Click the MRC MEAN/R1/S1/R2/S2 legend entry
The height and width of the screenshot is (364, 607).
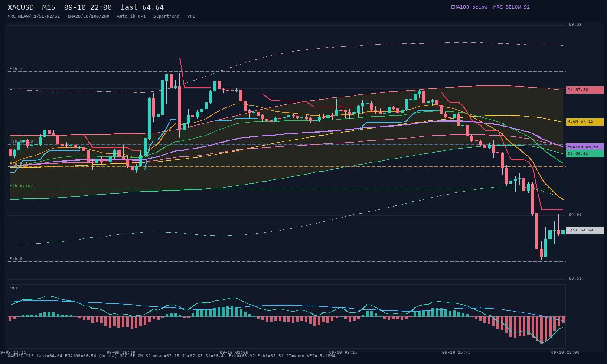(x=34, y=16)
